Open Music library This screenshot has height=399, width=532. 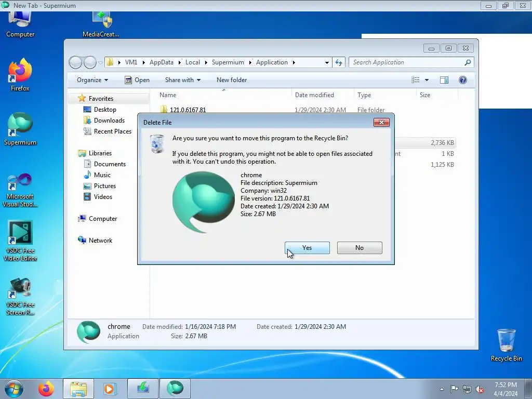102,175
